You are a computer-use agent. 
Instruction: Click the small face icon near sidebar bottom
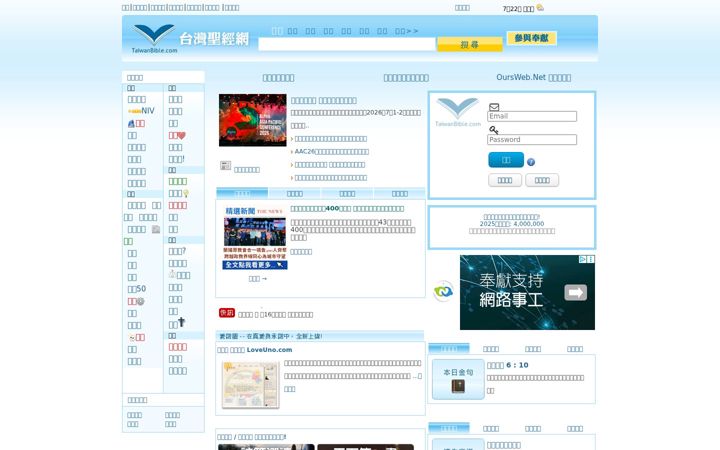tap(132, 338)
